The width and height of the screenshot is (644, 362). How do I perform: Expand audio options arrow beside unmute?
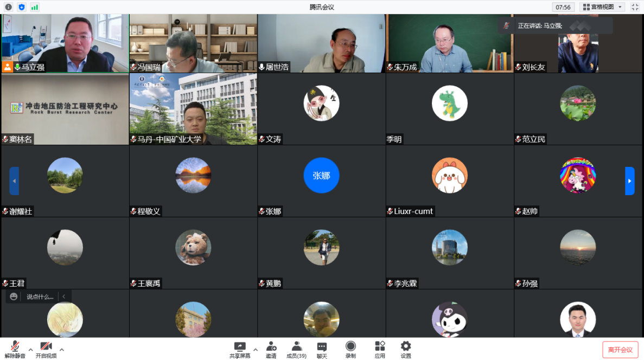click(x=30, y=350)
